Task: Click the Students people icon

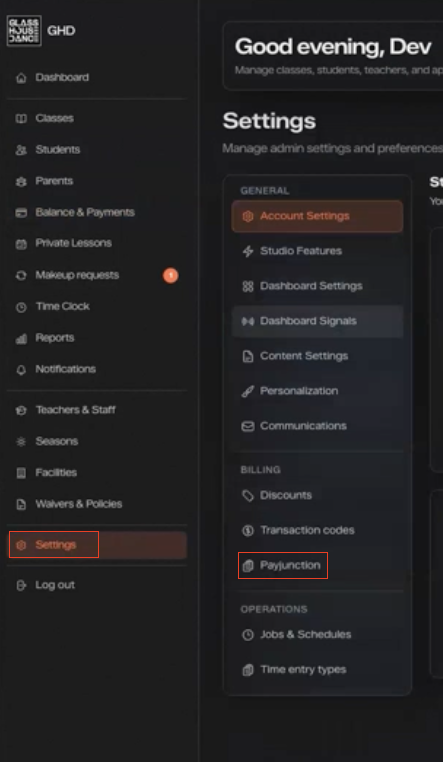Action: (x=21, y=150)
